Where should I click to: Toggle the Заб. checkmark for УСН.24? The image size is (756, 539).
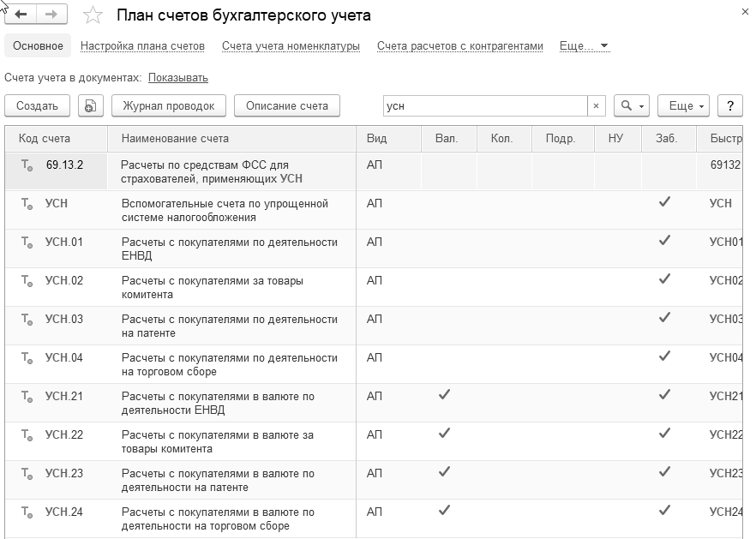[x=664, y=511]
